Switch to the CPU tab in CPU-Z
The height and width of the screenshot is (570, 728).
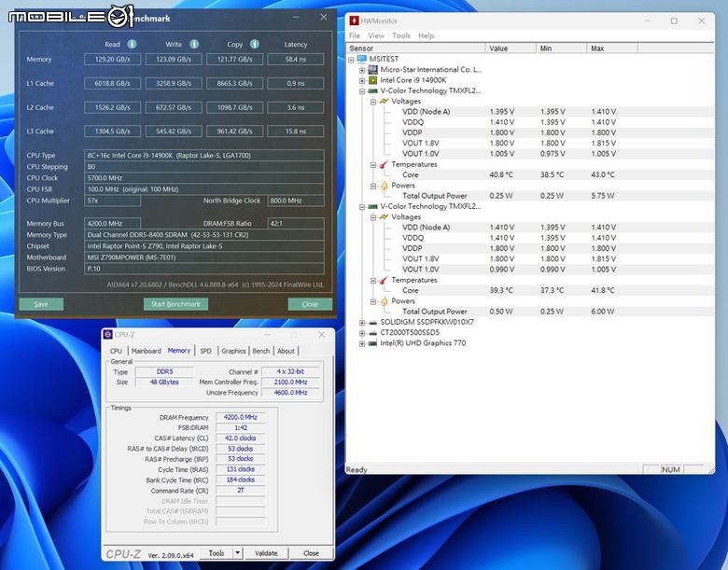[x=116, y=351]
